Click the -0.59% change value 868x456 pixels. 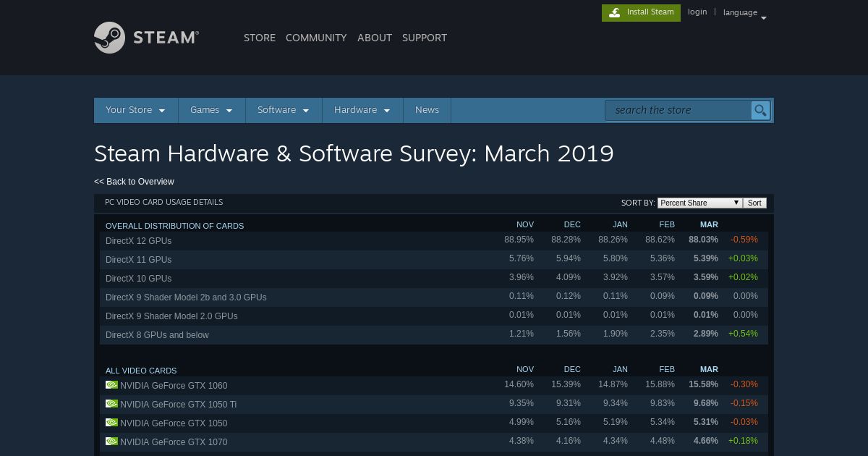click(744, 240)
